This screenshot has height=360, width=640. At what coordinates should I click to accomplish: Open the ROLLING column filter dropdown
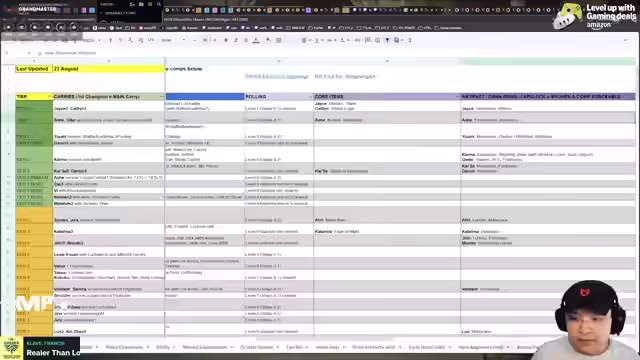(x=310, y=97)
